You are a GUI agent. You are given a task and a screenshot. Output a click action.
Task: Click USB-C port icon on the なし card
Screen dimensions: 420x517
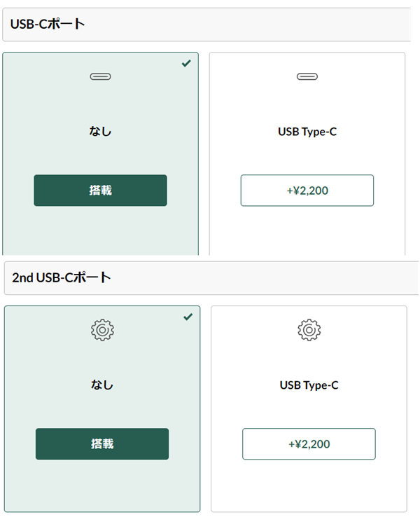point(101,76)
